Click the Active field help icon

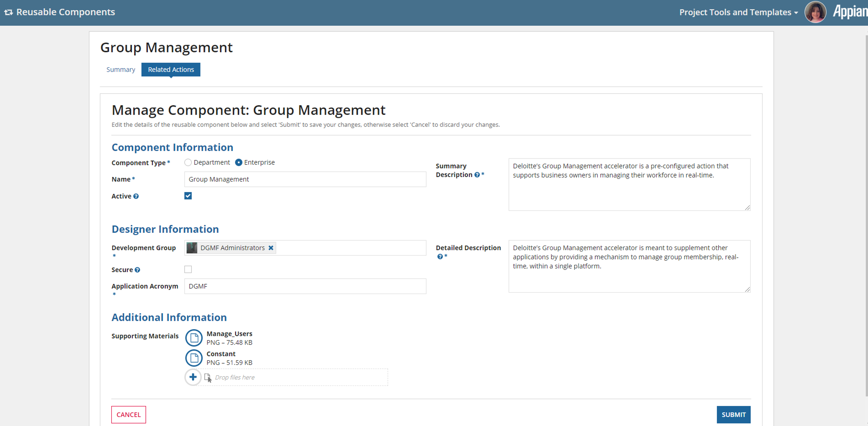(136, 196)
